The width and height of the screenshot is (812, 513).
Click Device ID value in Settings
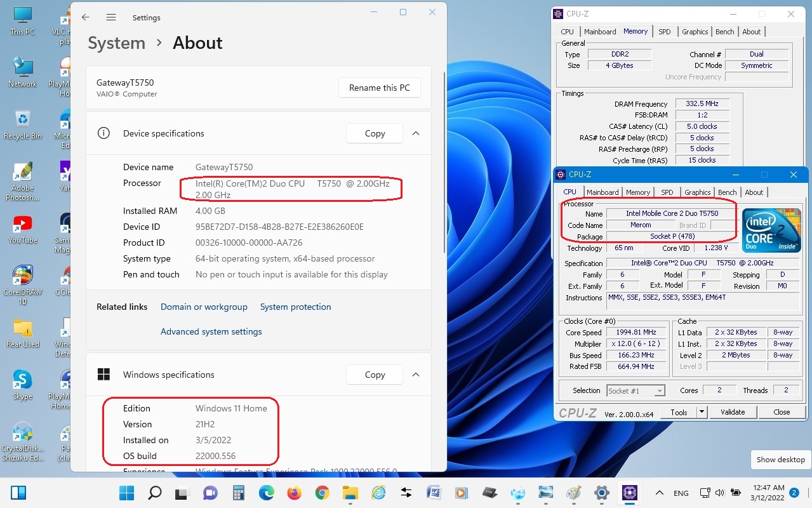pos(279,227)
